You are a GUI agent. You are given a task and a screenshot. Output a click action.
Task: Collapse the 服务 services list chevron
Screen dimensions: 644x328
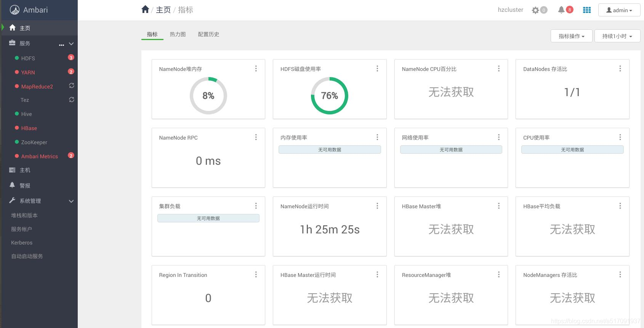point(71,44)
